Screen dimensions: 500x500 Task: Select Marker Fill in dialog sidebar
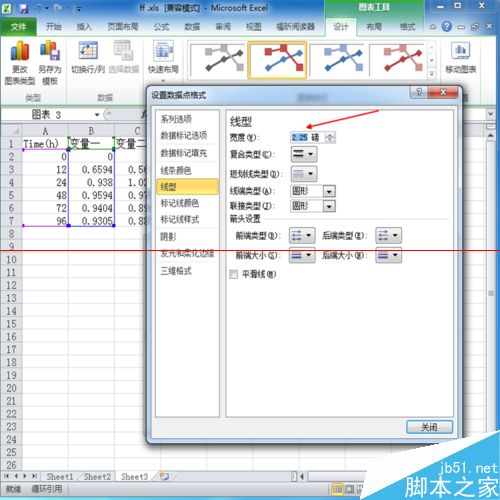click(187, 153)
